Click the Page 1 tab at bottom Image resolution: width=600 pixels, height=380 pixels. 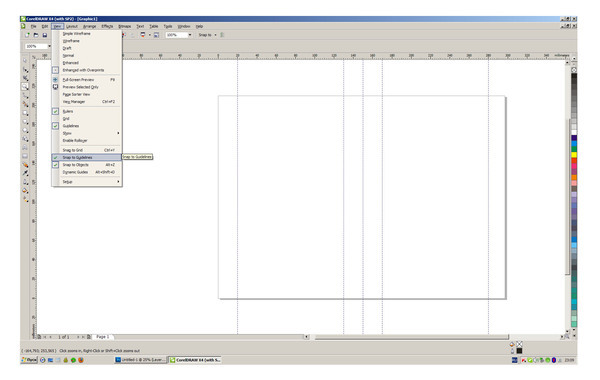click(x=103, y=337)
